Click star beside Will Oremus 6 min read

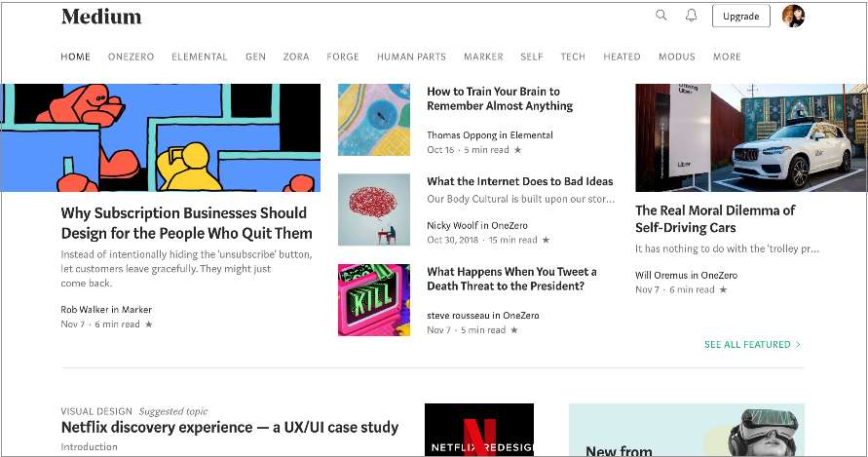point(723,289)
